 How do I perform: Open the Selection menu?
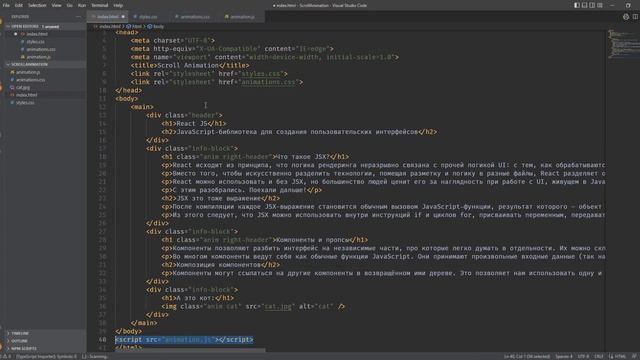[x=37, y=5]
